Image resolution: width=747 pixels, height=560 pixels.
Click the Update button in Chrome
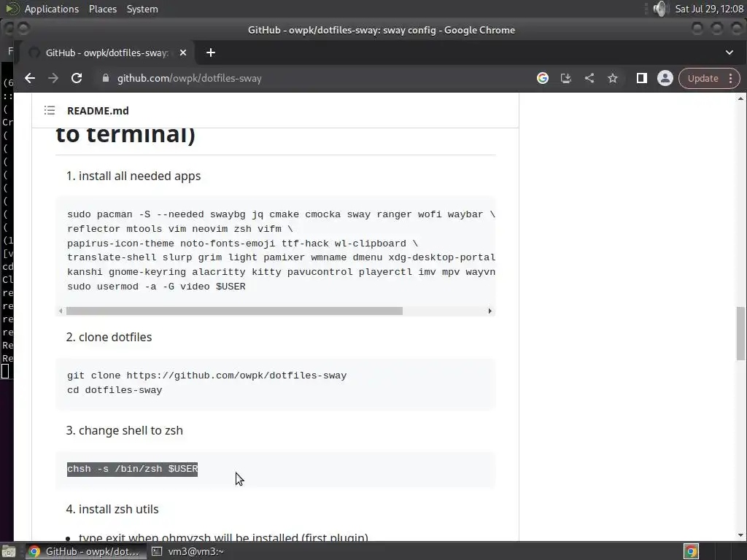[x=703, y=79]
